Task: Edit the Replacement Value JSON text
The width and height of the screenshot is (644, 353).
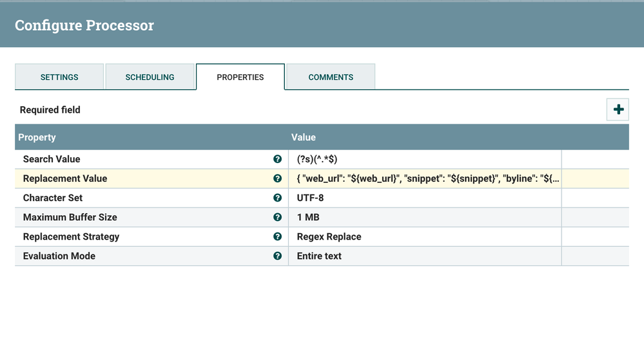Action: click(425, 178)
